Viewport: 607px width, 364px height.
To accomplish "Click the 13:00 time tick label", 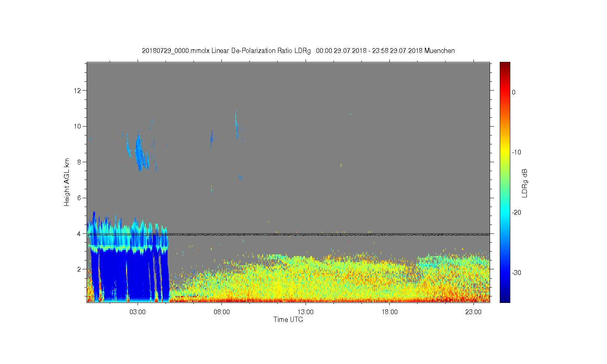I will coord(306,312).
